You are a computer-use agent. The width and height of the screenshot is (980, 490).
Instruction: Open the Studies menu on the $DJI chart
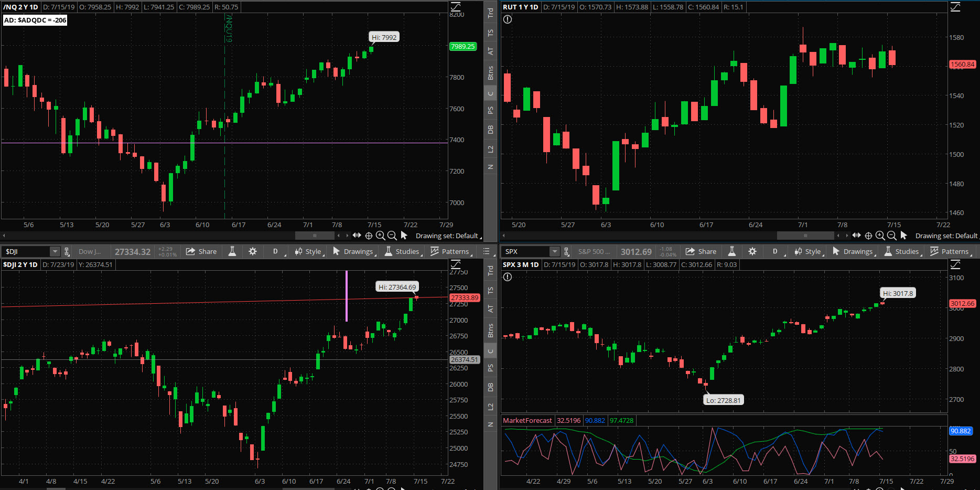pos(403,251)
